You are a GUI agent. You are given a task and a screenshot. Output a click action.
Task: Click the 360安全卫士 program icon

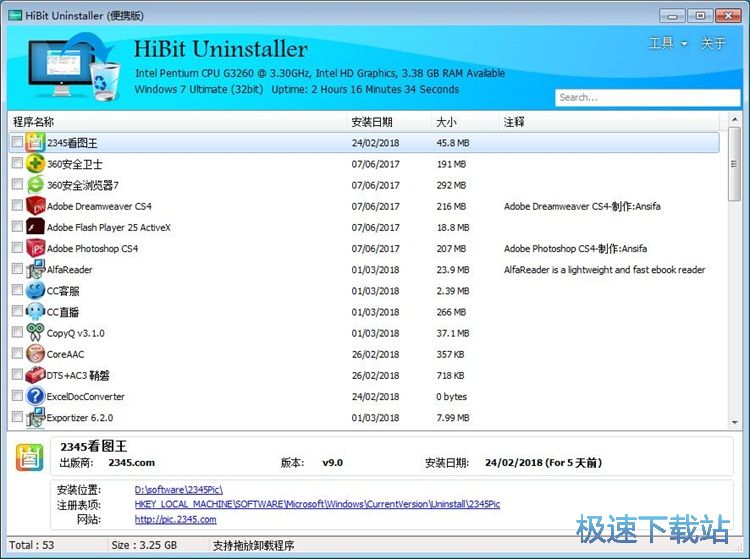click(35, 164)
